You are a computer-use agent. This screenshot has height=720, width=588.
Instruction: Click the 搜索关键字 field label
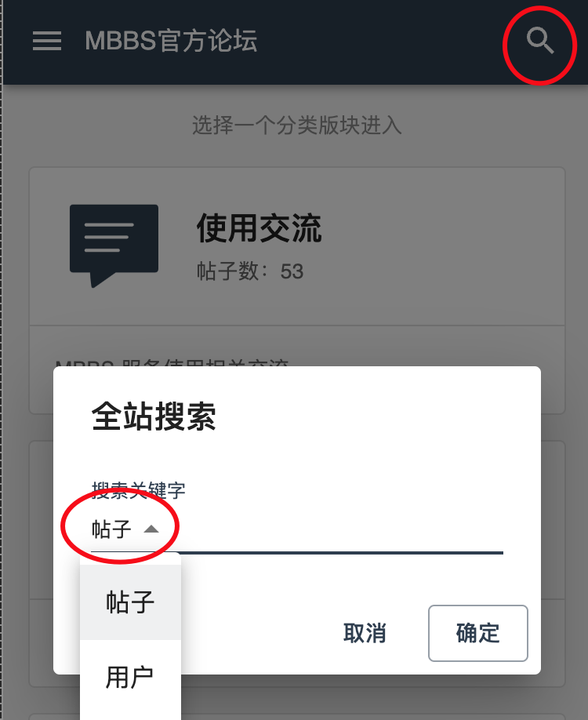pyautogui.click(x=138, y=490)
